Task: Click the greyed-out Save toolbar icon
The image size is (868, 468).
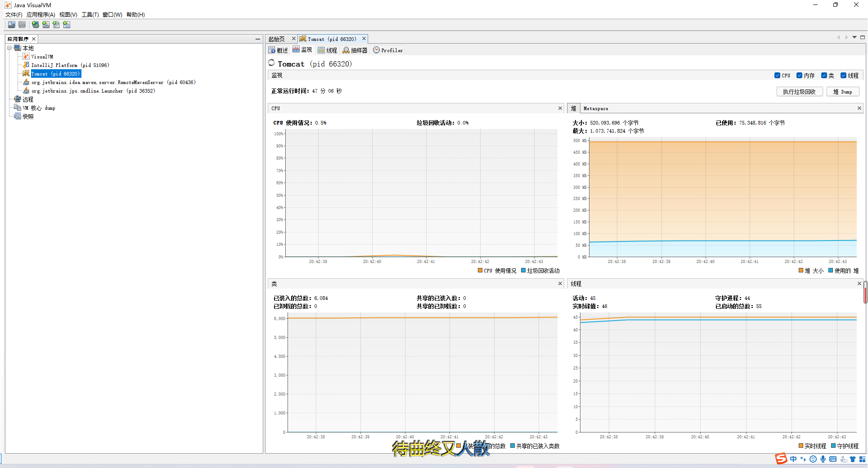Action: pyautogui.click(x=22, y=25)
